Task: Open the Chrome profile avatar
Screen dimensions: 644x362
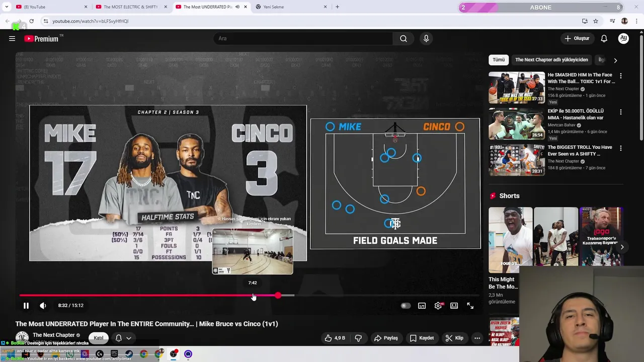Action: point(624,21)
